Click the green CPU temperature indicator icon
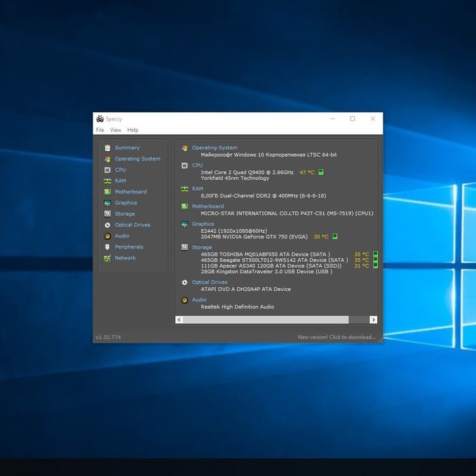Viewport: 476px width, 476px height. [x=321, y=172]
